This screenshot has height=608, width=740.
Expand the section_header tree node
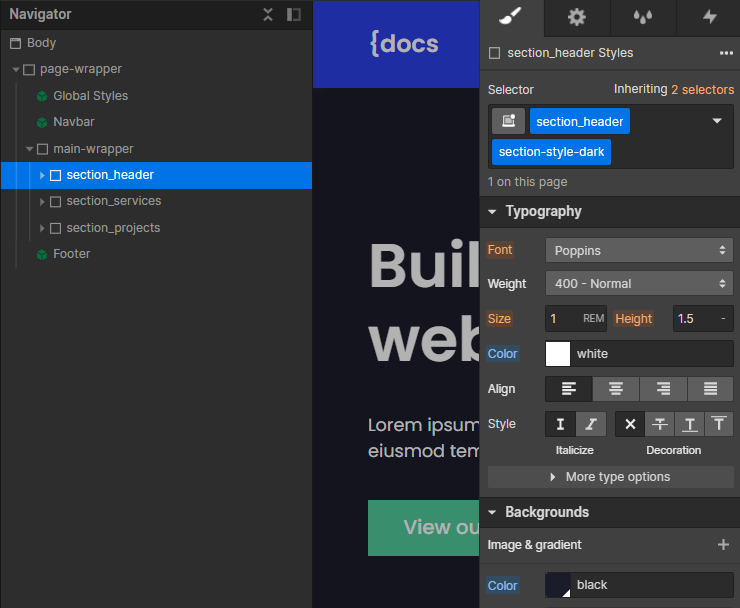42,176
